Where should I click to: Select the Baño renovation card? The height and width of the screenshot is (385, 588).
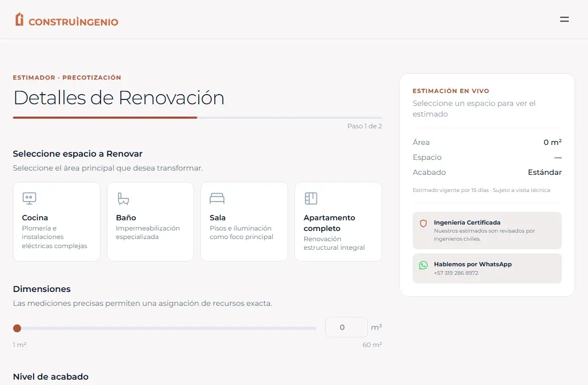point(150,221)
